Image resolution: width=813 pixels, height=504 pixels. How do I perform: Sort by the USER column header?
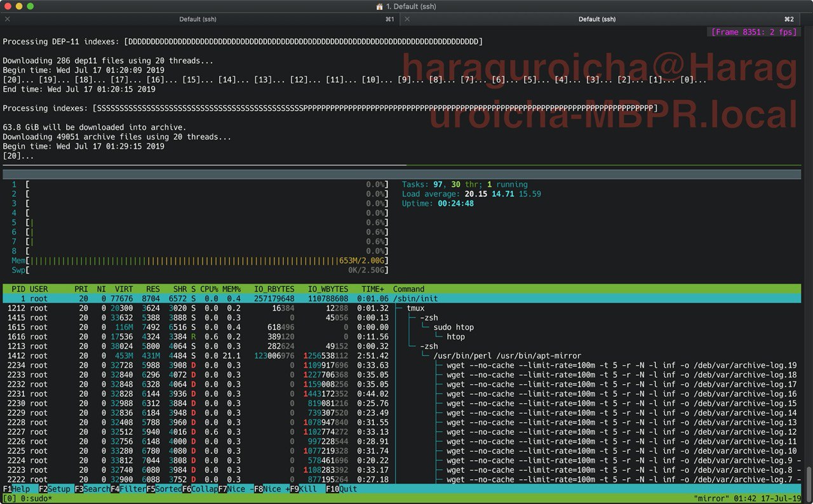coord(39,289)
